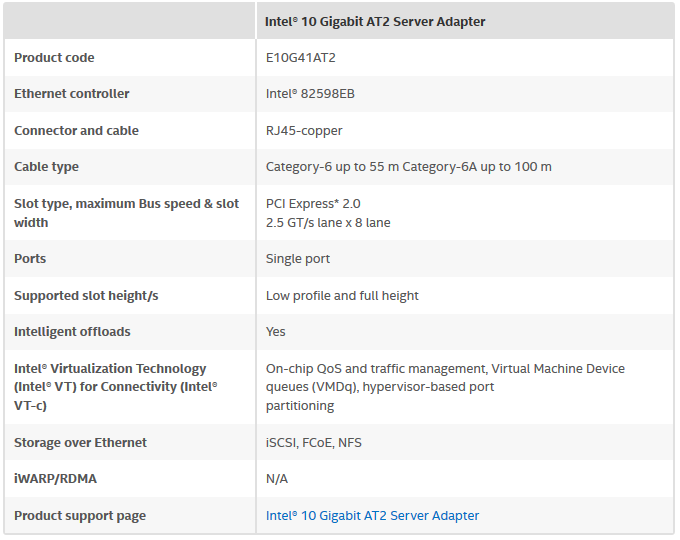Viewport: 680px width, 540px height.
Task: Click the table header Intel 10 Gigabit AT2 Server Adapter
Action: coord(375,21)
